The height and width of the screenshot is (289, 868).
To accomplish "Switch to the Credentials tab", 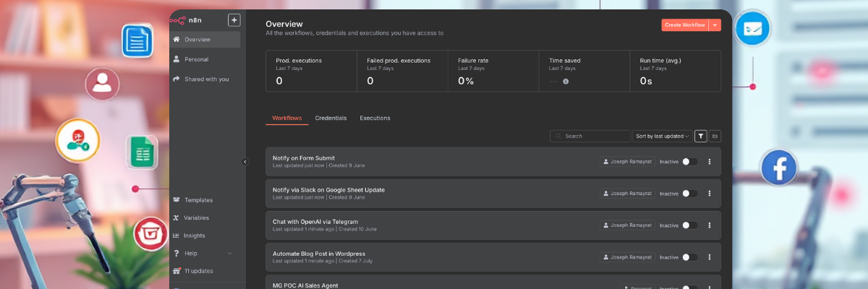I will tap(331, 118).
